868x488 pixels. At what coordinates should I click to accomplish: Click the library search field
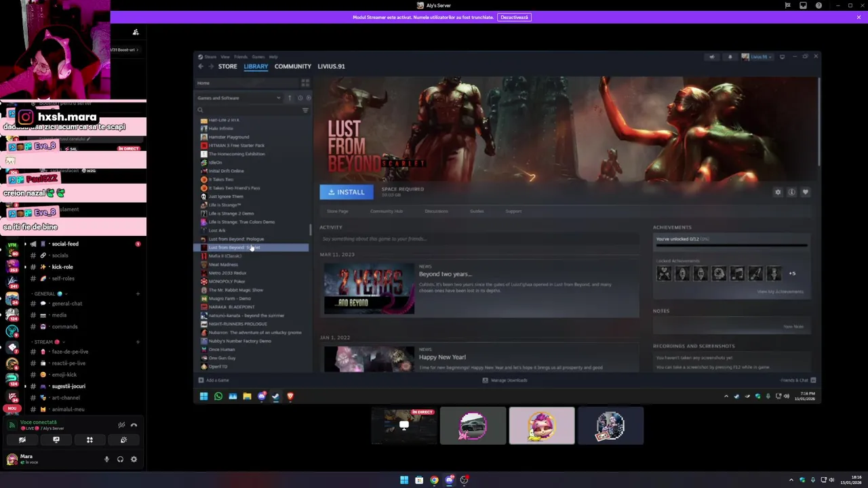[248, 110]
